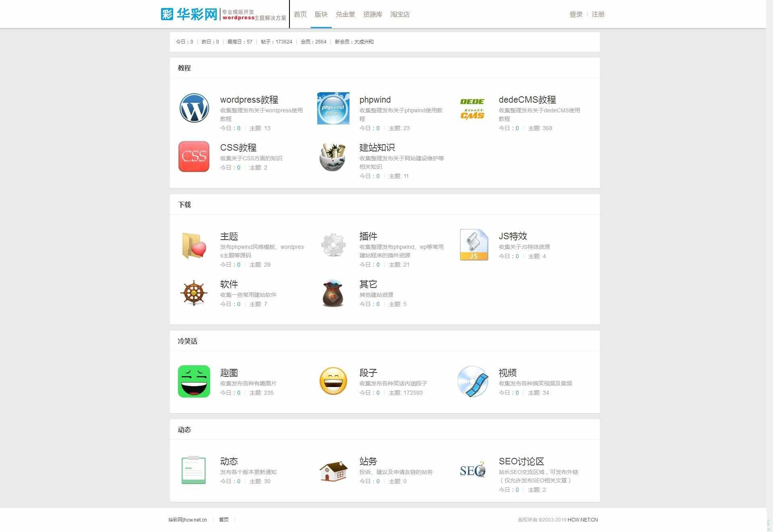773x532 pixels.
Task: Click the 注册 registration link
Action: pos(598,14)
